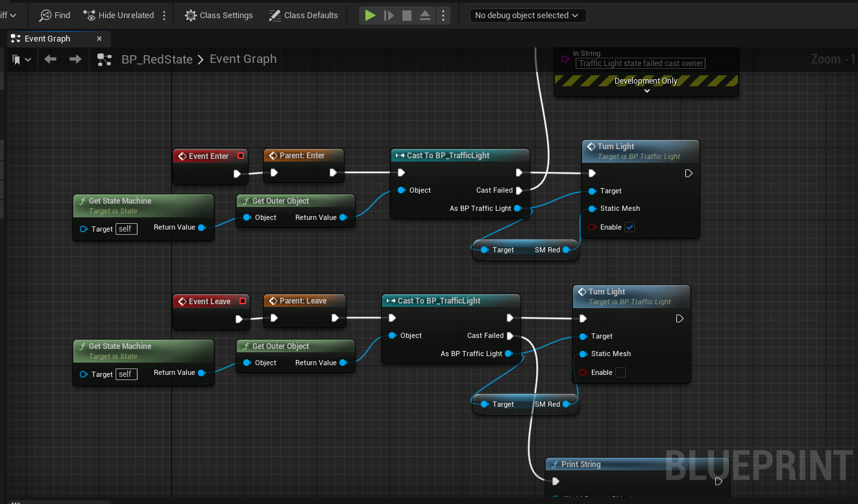858x504 pixels.
Task: Open Class Defaults
Action: click(x=303, y=15)
